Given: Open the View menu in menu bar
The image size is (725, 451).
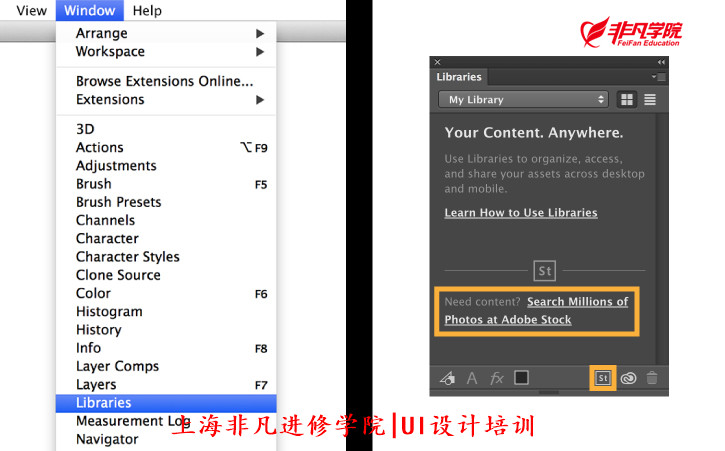Looking at the screenshot, I should click(31, 10).
